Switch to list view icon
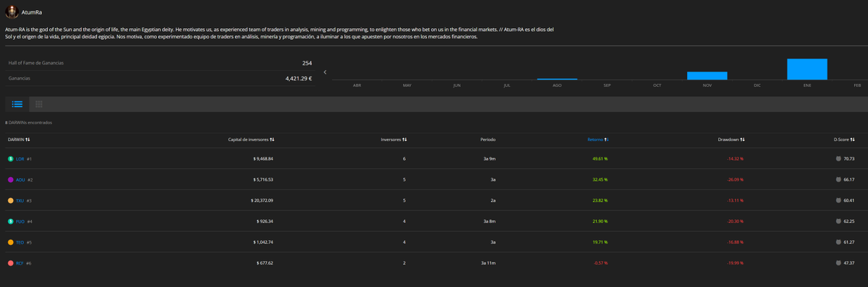Screen dimensions: 868x287 [x=17, y=104]
